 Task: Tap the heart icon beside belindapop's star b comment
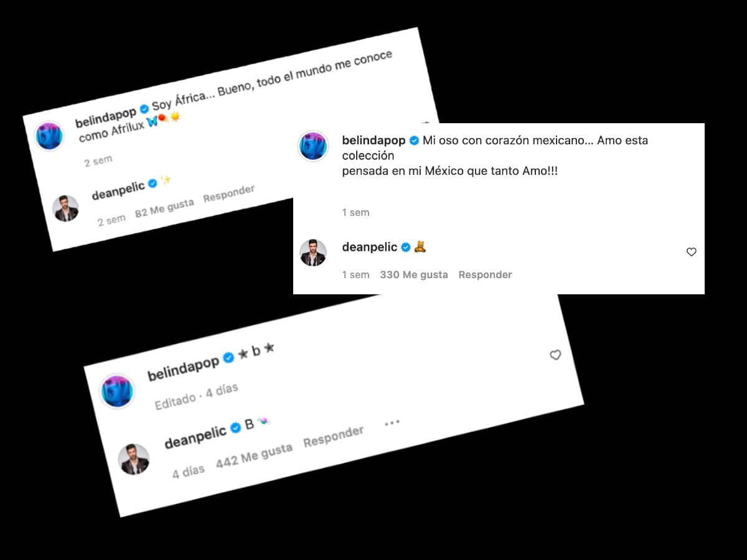[x=555, y=355]
